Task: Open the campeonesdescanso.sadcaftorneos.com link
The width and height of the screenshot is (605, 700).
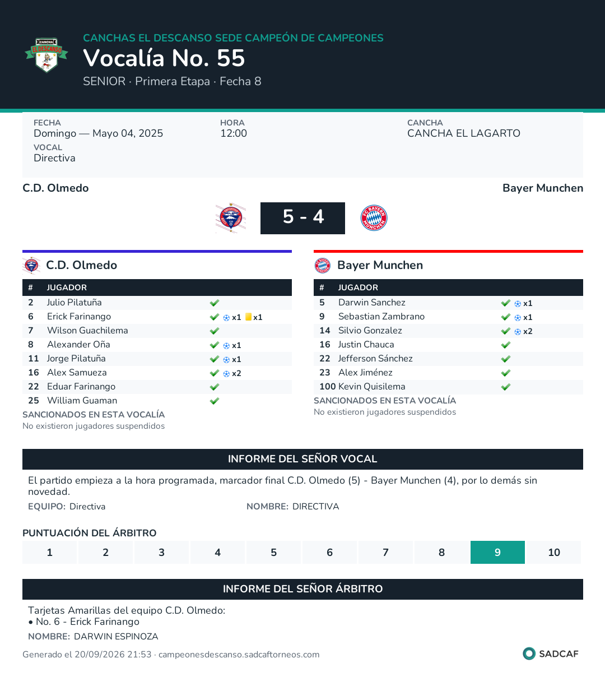Action: 239,655
